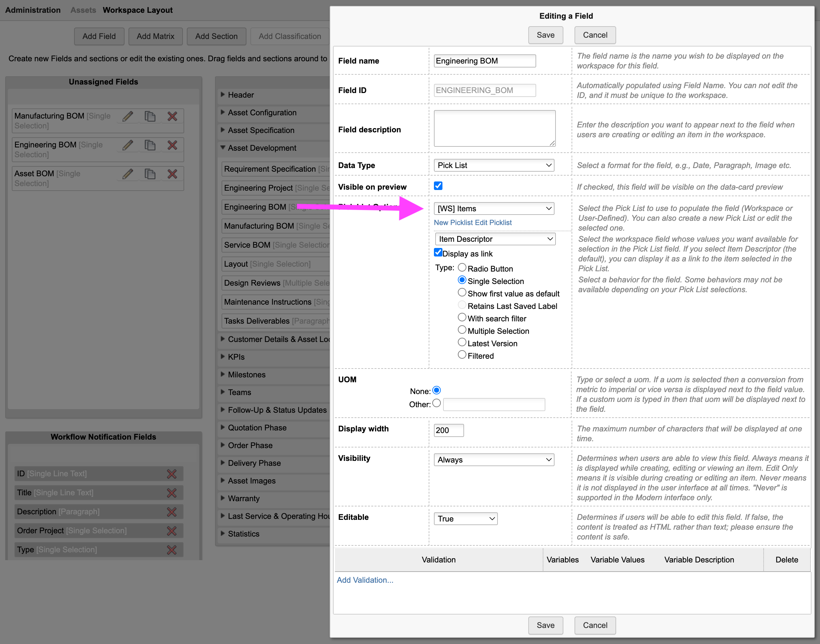
Task: Remove ID from workflow notification fields
Action: [172, 474]
